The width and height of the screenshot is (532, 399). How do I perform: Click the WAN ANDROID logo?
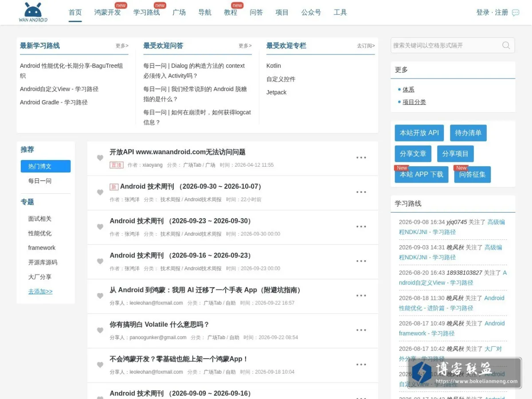[33, 12]
